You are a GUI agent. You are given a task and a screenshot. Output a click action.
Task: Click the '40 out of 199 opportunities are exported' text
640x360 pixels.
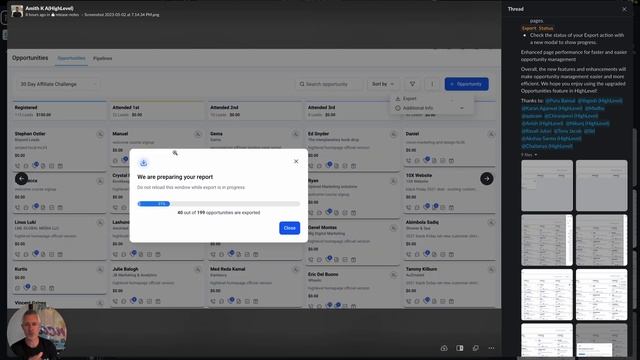pyautogui.click(x=218, y=213)
